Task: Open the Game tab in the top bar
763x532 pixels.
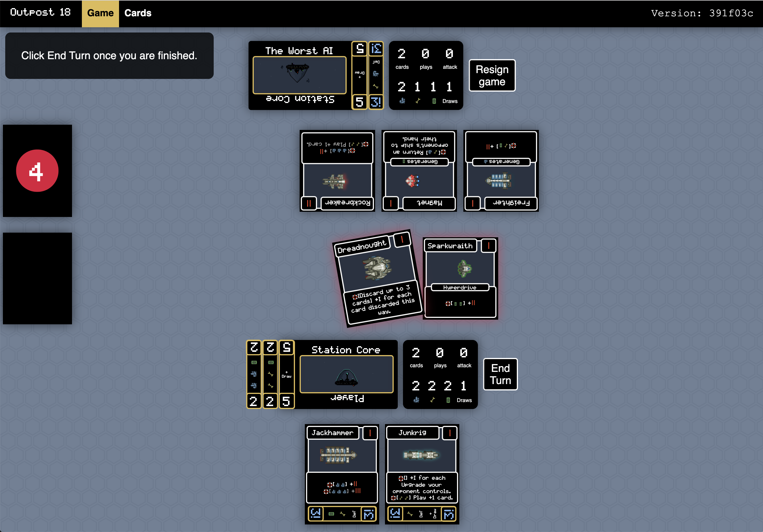Action: pyautogui.click(x=100, y=13)
